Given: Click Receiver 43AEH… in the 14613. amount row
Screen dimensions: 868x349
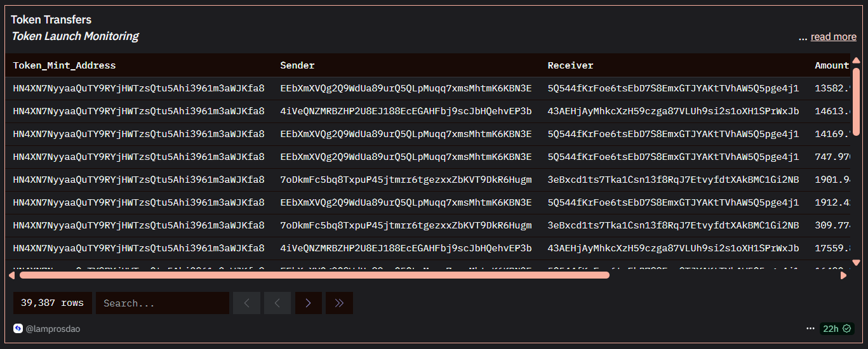Looking at the screenshot, I should (673, 111).
